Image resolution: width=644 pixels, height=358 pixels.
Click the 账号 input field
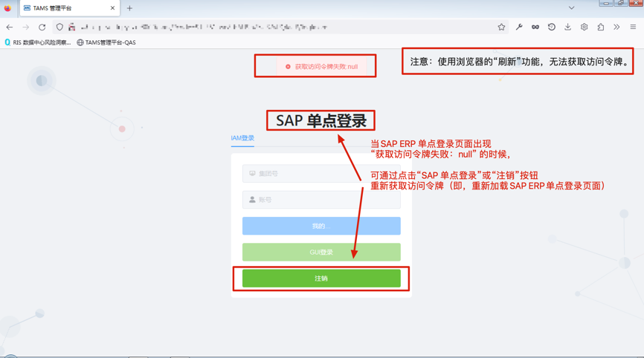321,200
